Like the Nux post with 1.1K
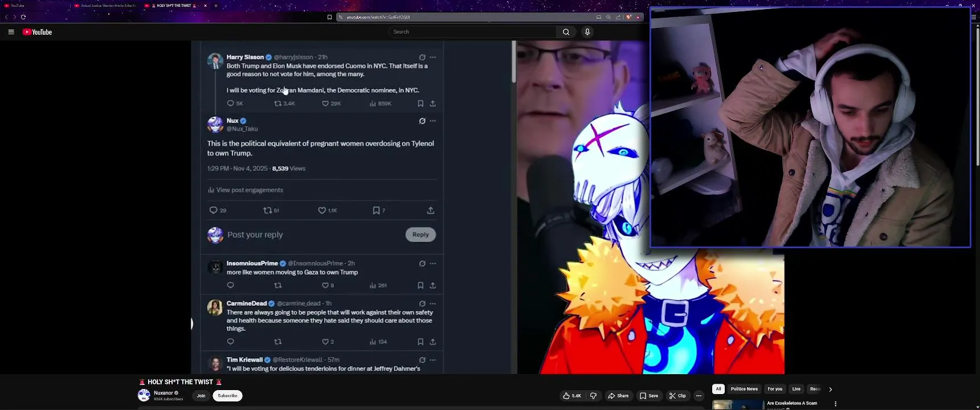Screen dimensions: 980x410 pyautogui.click(x=328, y=211)
